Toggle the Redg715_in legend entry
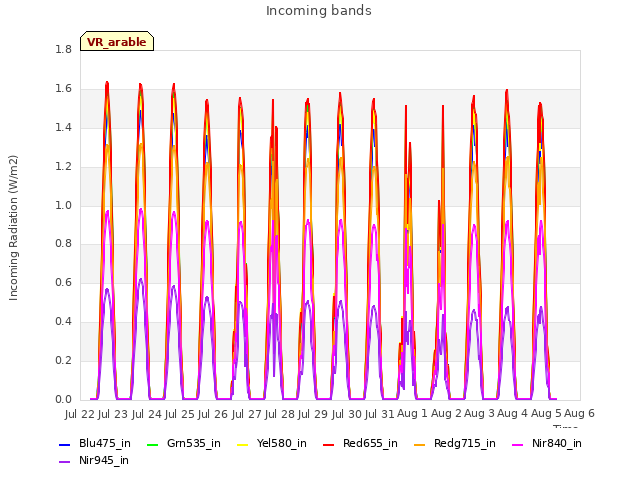Screen dimensions: 640x480 455,443
